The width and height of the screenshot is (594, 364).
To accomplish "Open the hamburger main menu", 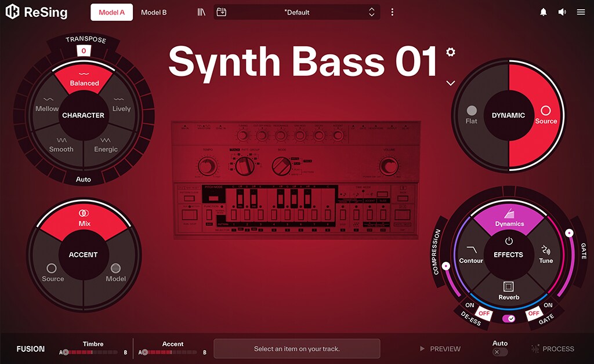I will pos(581,12).
